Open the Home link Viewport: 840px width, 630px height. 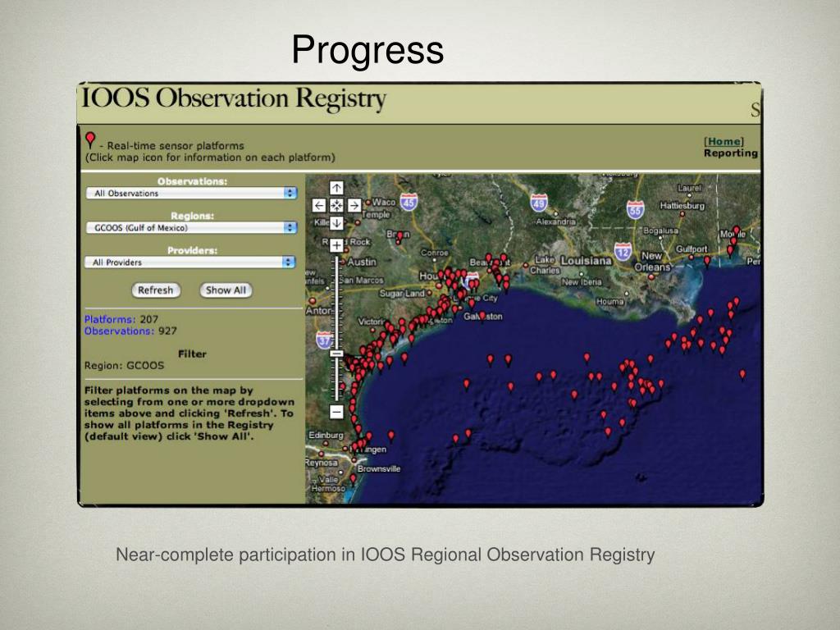[724, 141]
